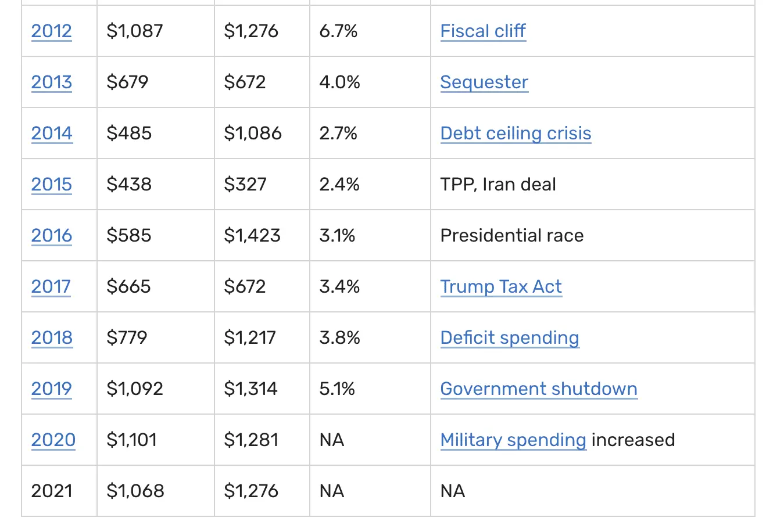Click the Sequester link

pos(484,82)
